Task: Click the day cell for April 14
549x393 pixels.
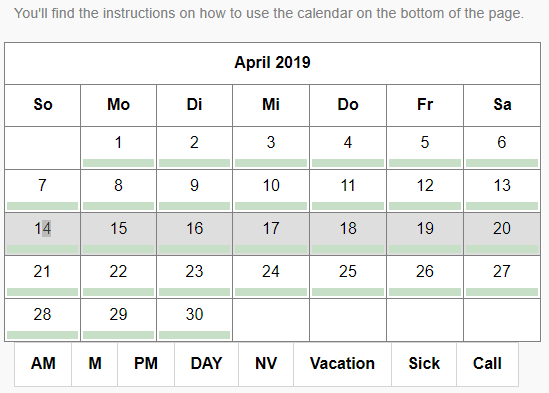Action: pyautogui.click(x=42, y=234)
